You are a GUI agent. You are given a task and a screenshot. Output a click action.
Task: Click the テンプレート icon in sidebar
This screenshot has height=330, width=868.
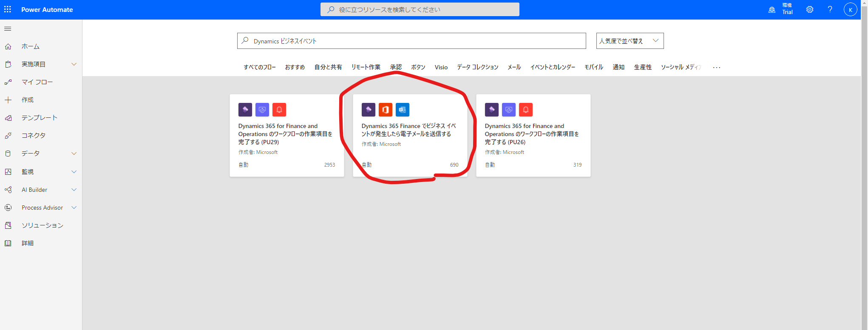pos(8,118)
